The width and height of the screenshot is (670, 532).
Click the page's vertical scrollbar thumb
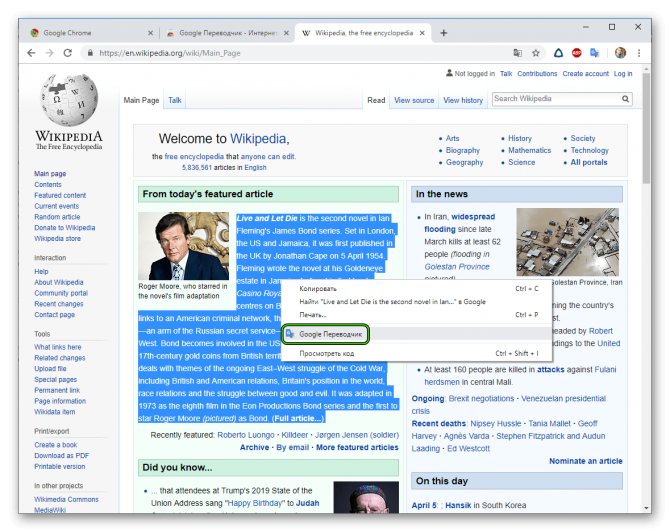point(646,128)
